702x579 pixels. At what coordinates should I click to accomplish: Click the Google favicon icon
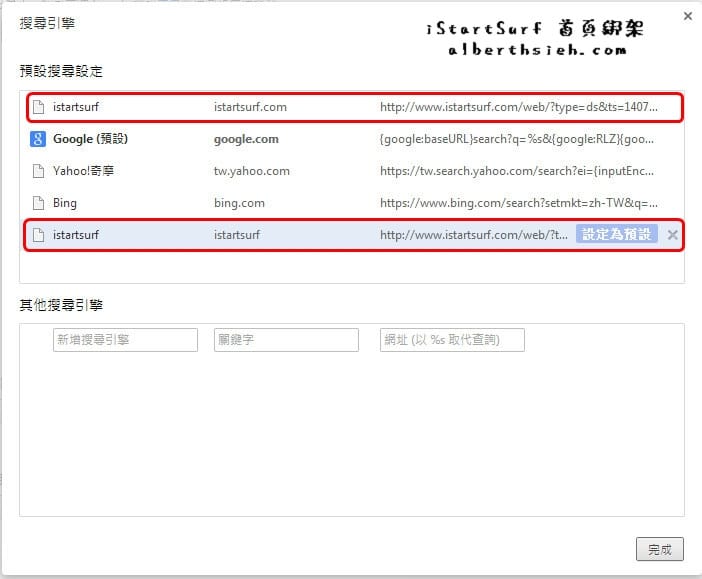pyautogui.click(x=38, y=139)
